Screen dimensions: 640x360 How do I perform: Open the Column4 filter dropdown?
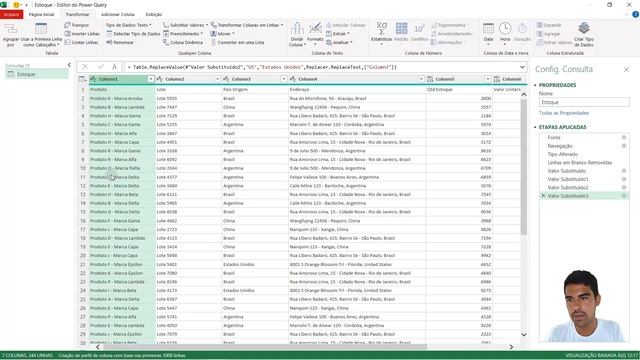(421, 79)
